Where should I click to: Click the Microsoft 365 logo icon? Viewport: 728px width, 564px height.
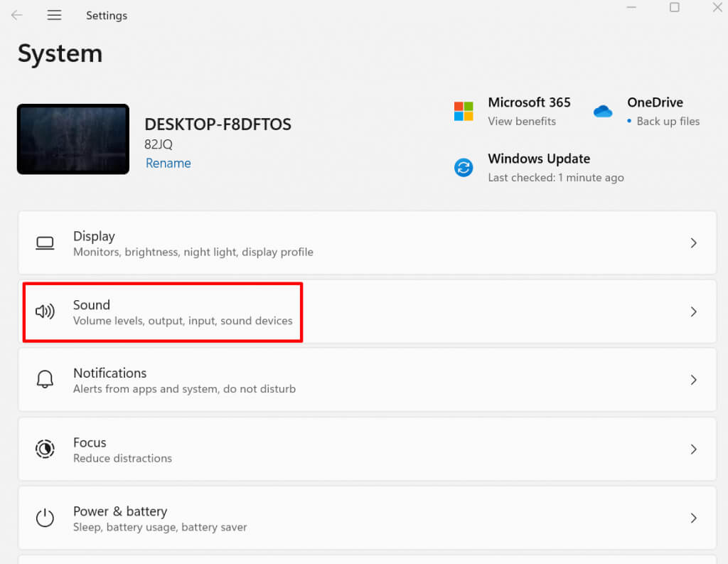464,111
